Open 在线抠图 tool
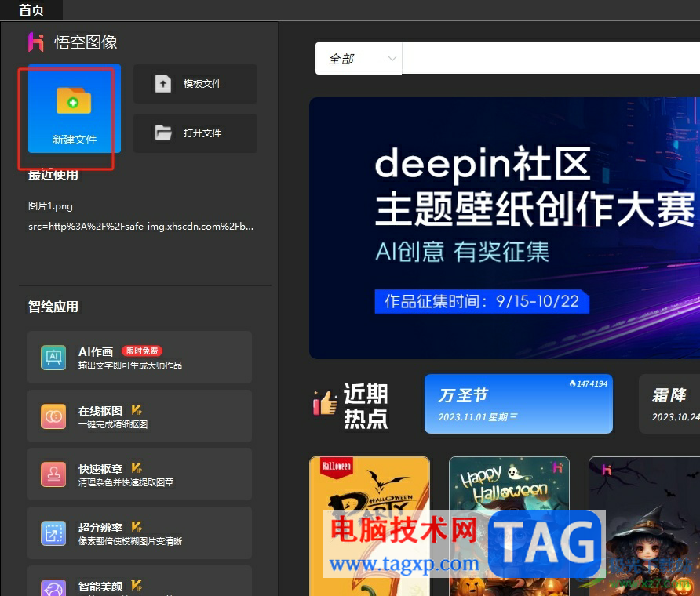 coord(140,416)
